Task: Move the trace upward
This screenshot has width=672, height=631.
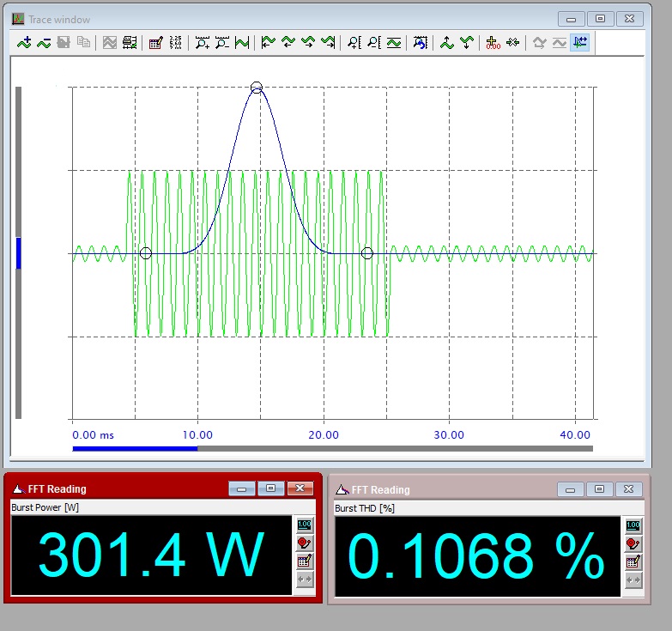Action: click(447, 42)
